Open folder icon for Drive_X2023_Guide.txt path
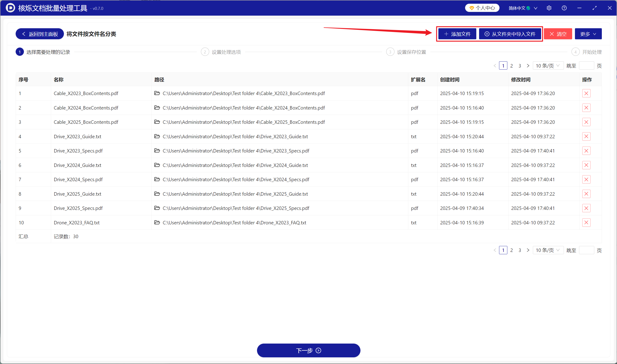Viewport: 617px width, 364px height. point(157,136)
